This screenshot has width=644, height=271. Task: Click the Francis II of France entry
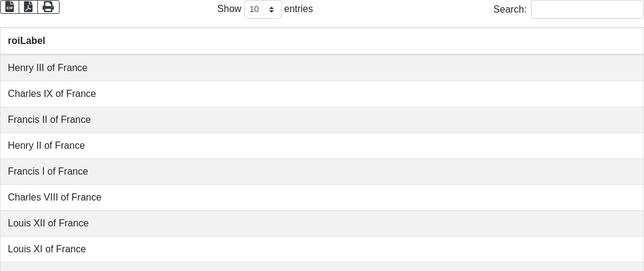click(49, 120)
